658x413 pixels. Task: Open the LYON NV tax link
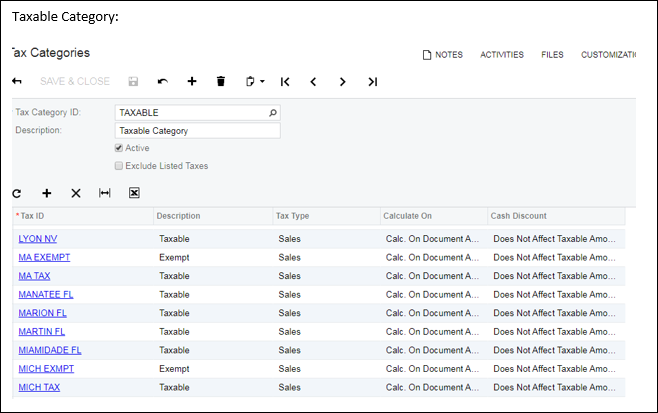click(37, 239)
